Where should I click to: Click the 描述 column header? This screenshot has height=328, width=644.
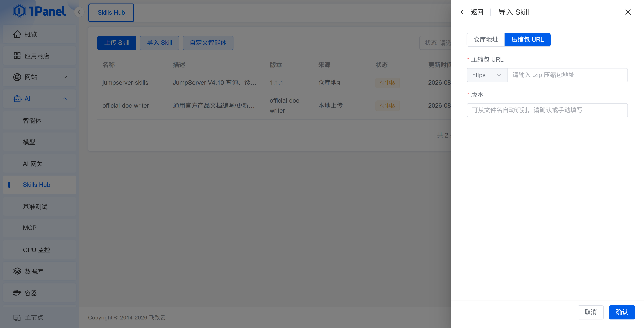coord(179,65)
